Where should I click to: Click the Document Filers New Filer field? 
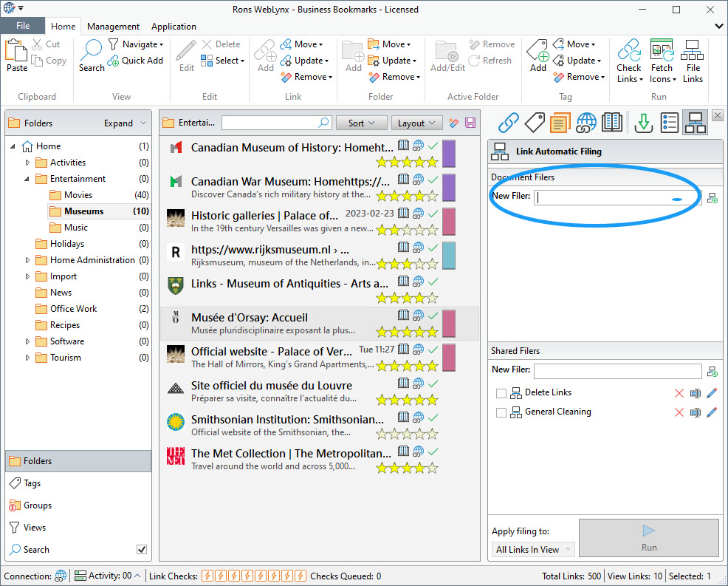616,197
